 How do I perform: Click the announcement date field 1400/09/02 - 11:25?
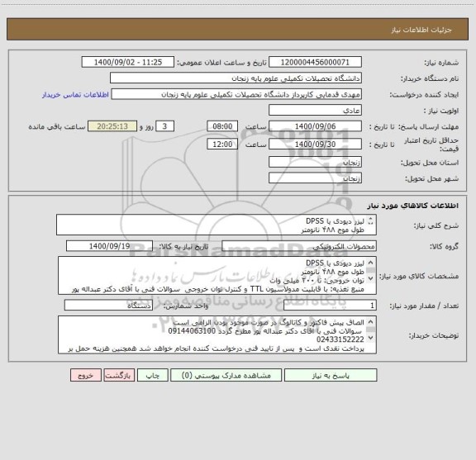point(128,62)
